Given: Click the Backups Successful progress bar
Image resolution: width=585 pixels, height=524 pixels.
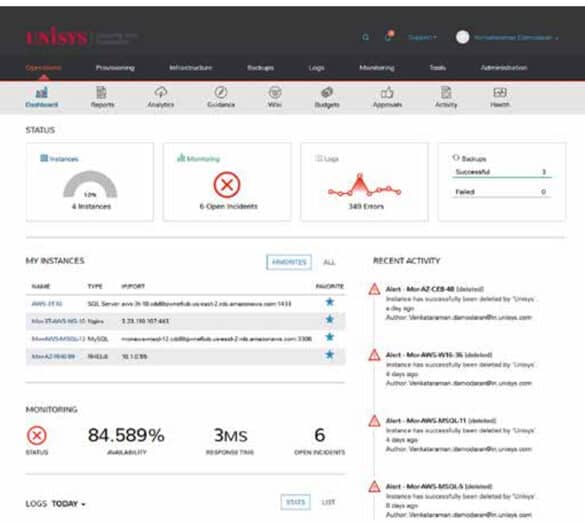Looking at the screenshot, I should point(502,177).
